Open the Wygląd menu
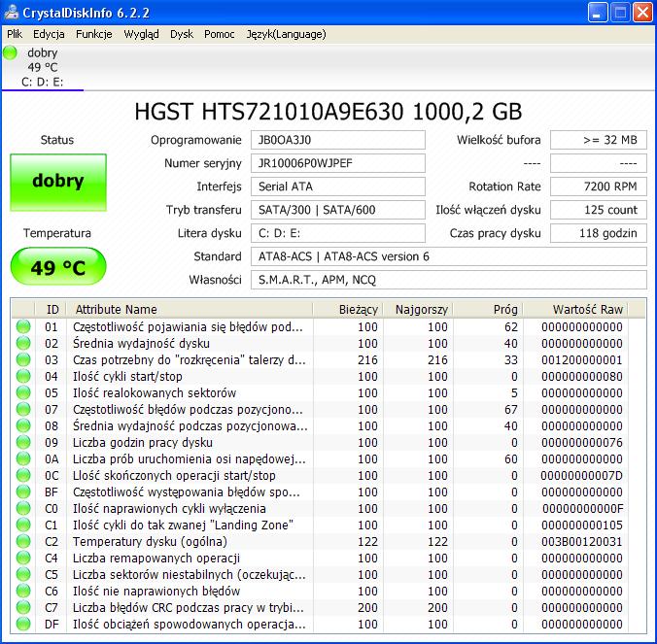This screenshot has width=657, height=644. [141, 34]
